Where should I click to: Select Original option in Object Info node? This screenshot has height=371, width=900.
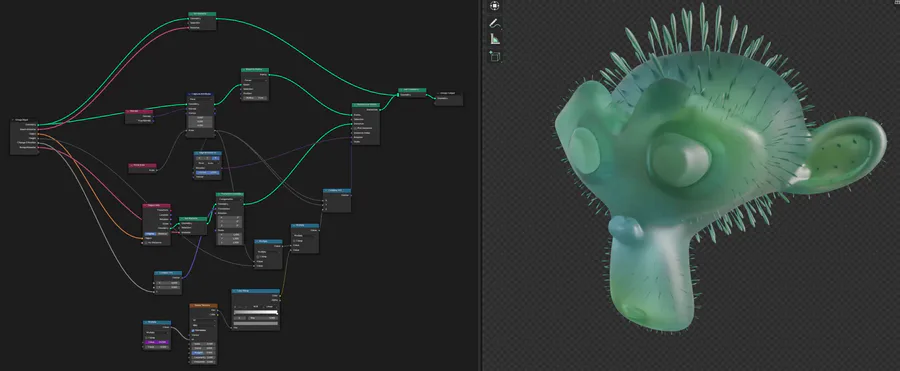click(x=150, y=234)
